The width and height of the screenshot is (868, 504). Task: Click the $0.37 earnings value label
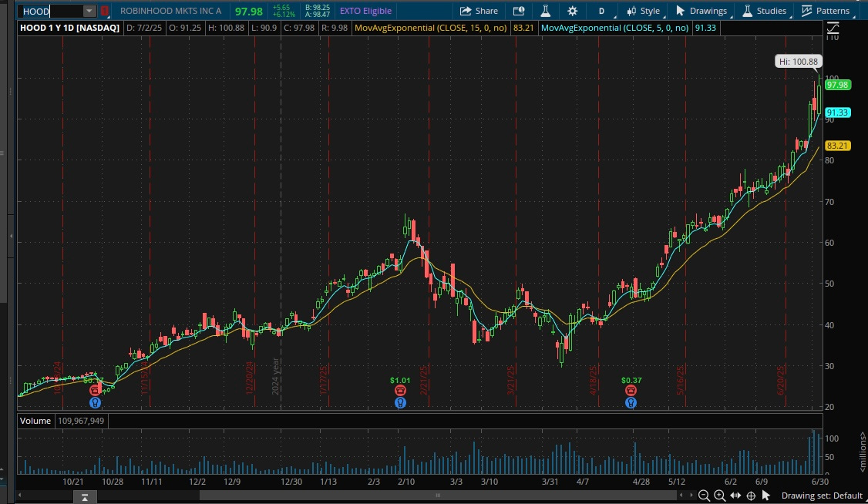click(631, 380)
